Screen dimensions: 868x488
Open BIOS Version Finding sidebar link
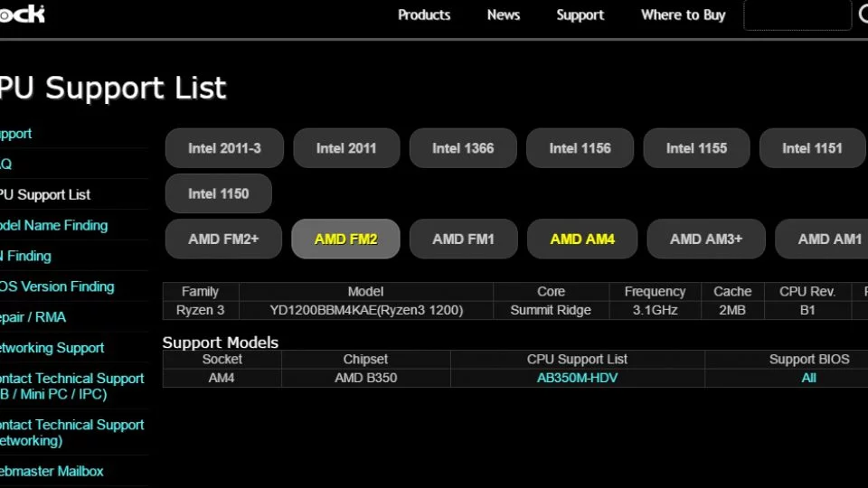click(57, 286)
